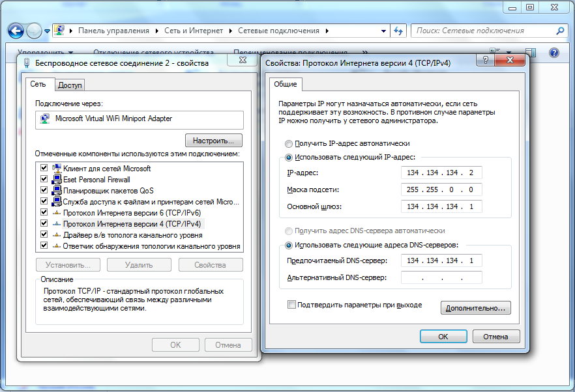The width and height of the screenshot is (575, 392).
Task: Click the Microsoft Virtual WiFi adapter icon
Action: pyautogui.click(x=45, y=119)
